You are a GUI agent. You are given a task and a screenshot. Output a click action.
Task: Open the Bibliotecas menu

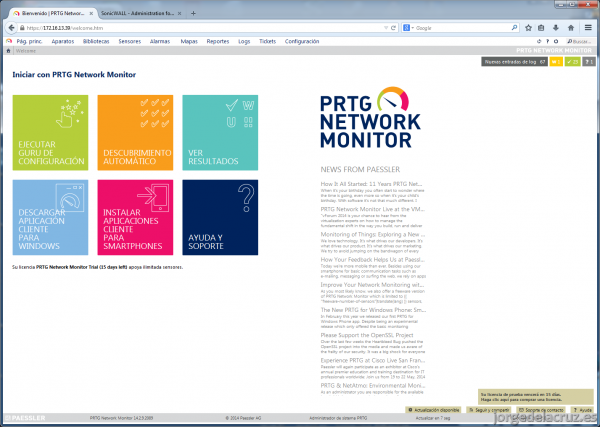96,41
